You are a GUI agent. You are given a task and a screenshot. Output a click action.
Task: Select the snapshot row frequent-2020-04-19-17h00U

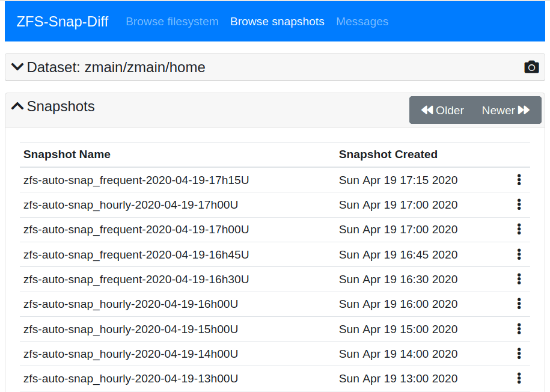click(136, 229)
